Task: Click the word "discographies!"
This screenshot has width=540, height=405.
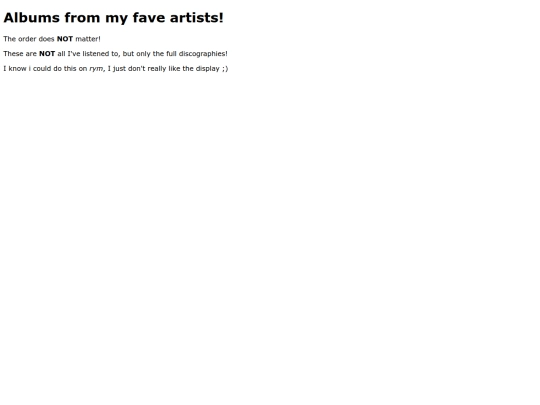Action: pos(203,54)
